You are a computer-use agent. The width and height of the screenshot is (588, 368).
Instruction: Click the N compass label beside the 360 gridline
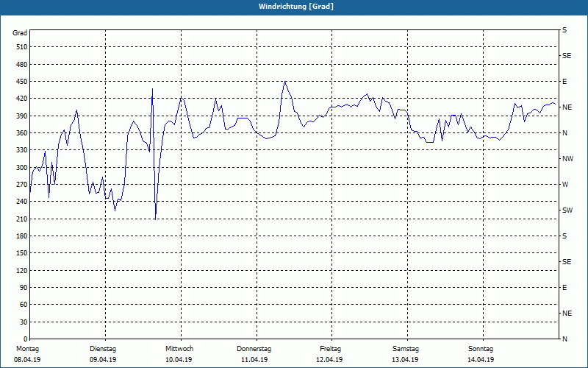[564, 133]
